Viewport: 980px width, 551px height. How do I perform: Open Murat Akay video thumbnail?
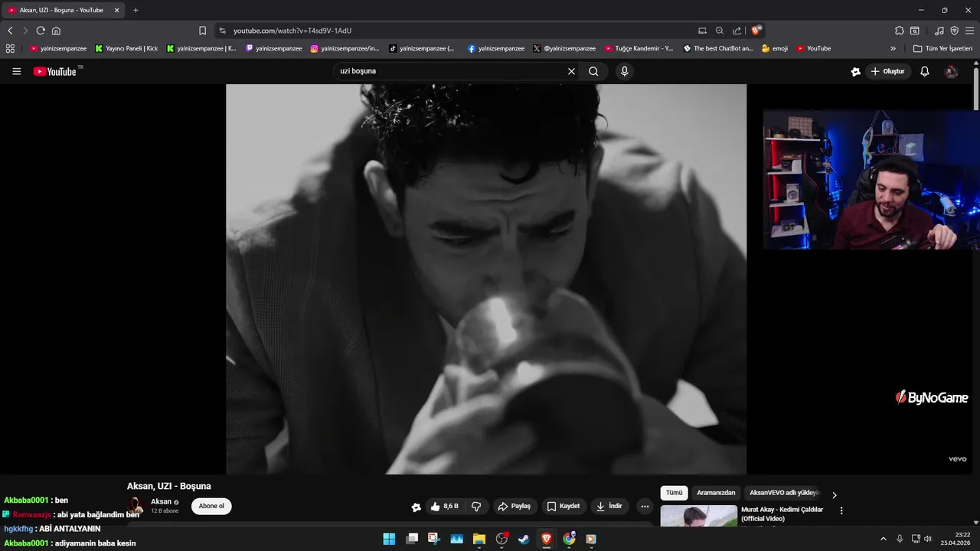(x=699, y=516)
